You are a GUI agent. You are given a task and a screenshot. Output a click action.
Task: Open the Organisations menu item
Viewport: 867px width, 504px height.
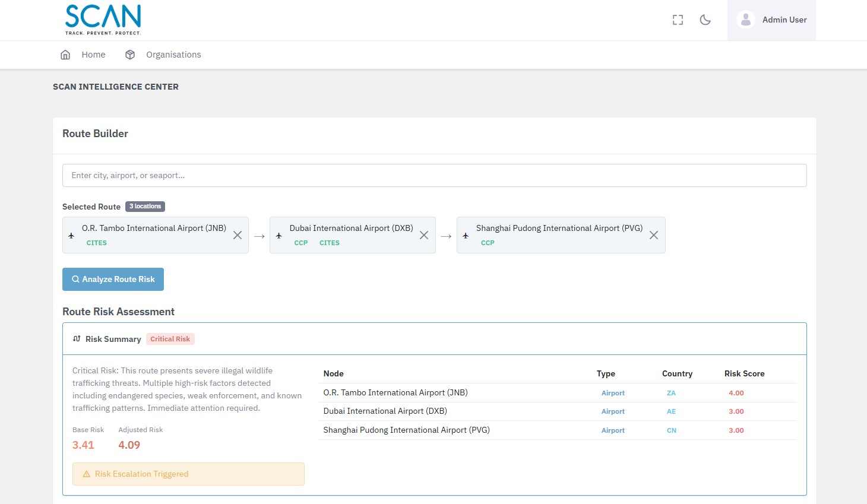coord(173,55)
